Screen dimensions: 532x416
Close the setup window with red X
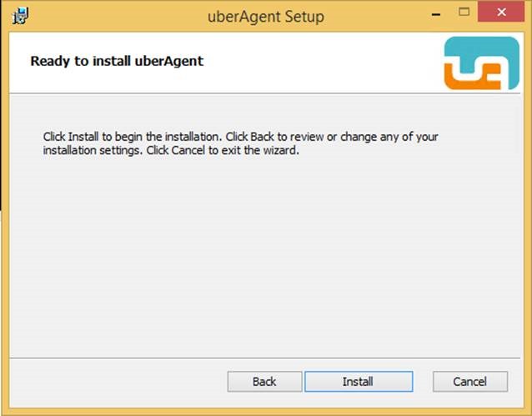pos(501,13)
